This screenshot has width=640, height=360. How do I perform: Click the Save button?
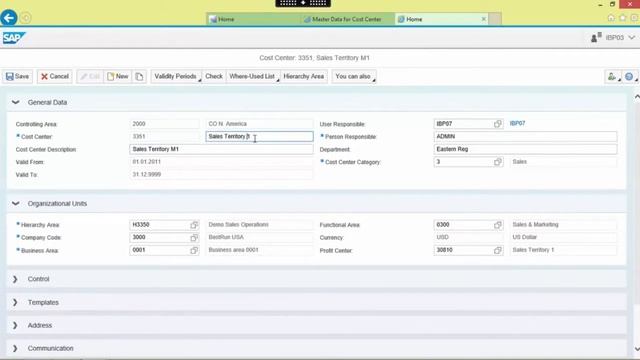[18, 76]
